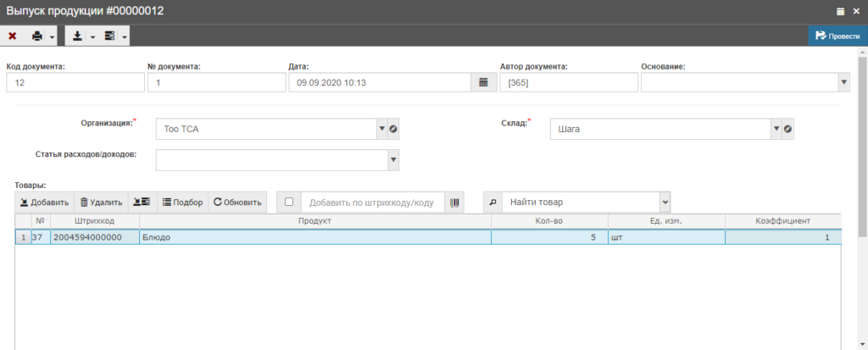Click the Обновить refresh button
Image resolution: width=868 pixels, height=350 pixels.
(237, 203)
